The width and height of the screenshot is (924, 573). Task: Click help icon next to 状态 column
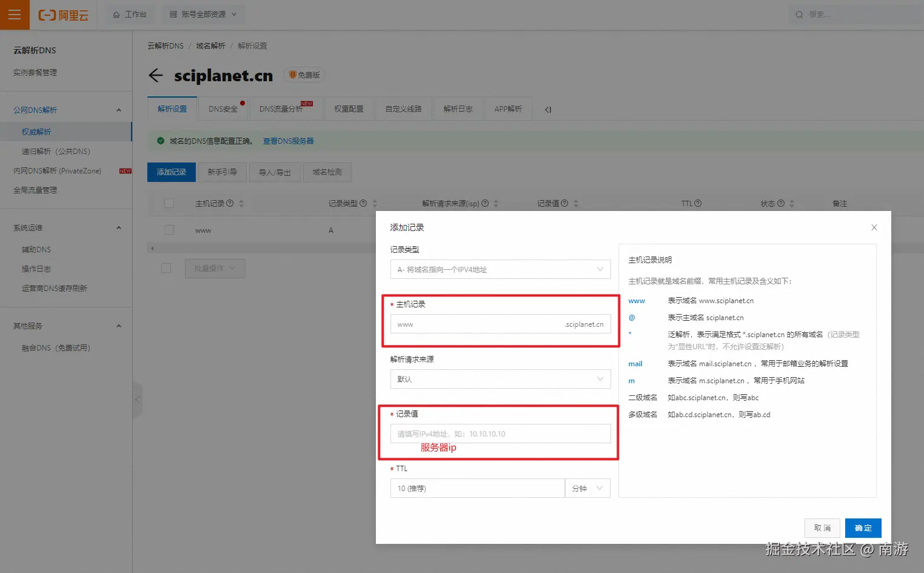pos(781,203)
